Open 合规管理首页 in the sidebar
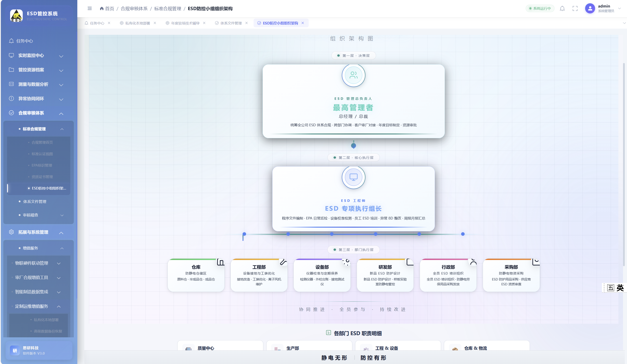 pyautogui.click(x=42, y=142)
